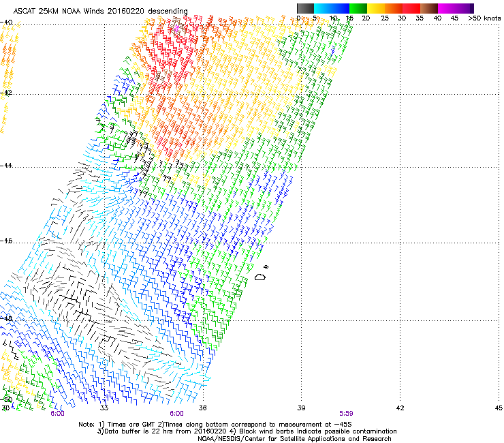The height and width of the screenshot is (443, 504).
Task: Click the -44 latitude label
Action: (6, 166)
